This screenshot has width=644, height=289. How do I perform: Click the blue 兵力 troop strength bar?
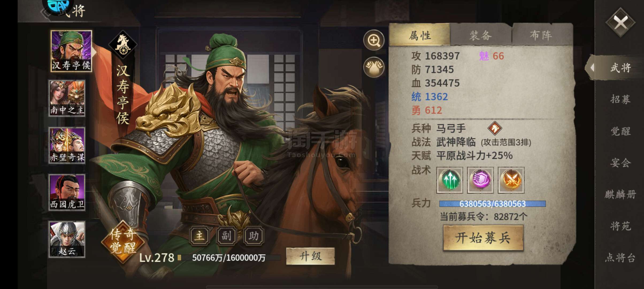pos(492,204)
